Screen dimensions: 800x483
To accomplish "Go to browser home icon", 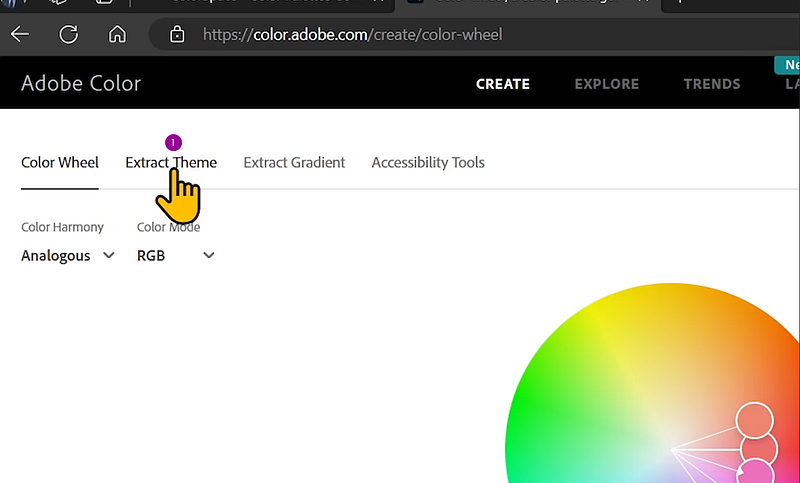I will [117, 35].
